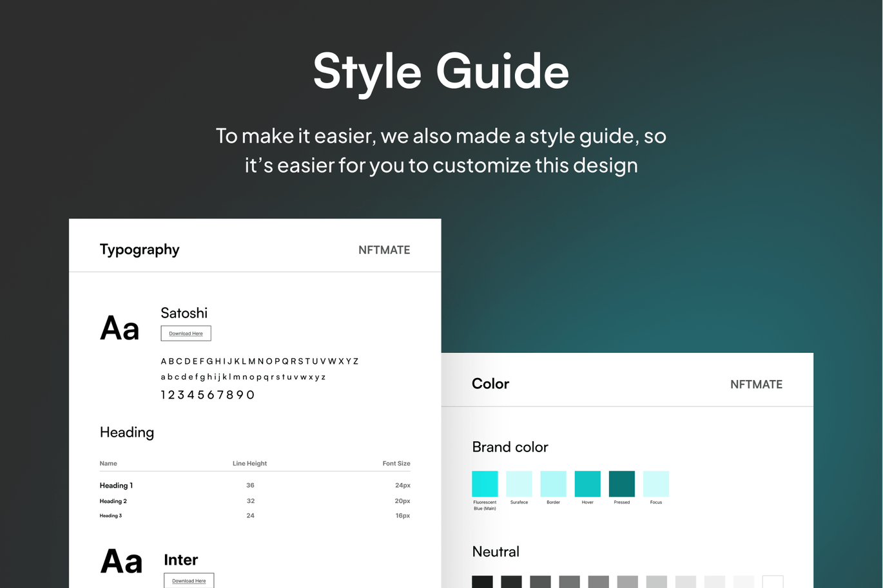Click the dark teal Pressed color swatch
Screen dimensions: 883x588
(621, 484)
